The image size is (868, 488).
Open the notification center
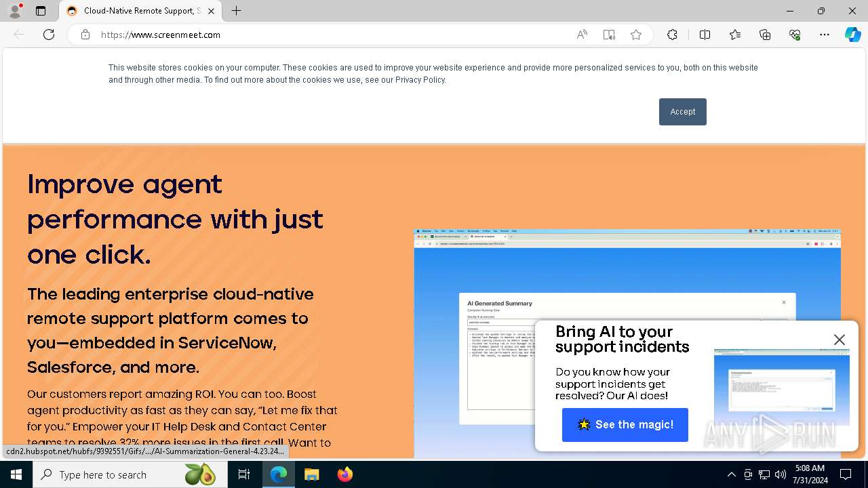coord(846,474)
